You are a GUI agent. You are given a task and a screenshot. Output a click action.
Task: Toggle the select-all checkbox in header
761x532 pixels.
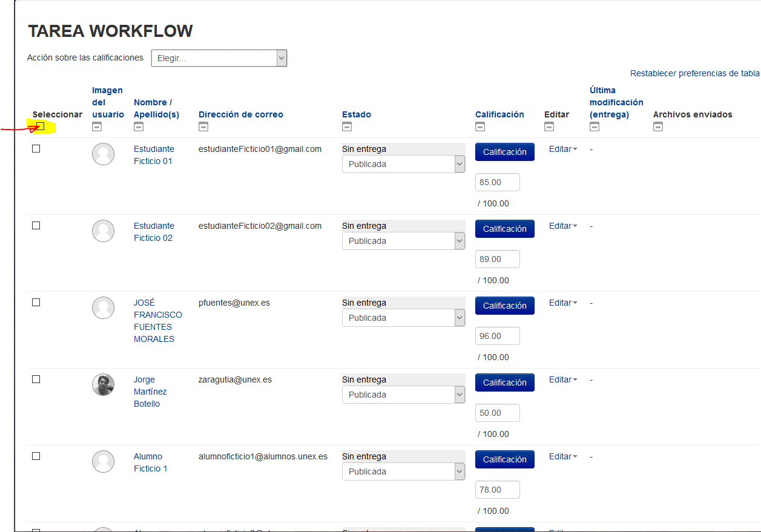41,126
